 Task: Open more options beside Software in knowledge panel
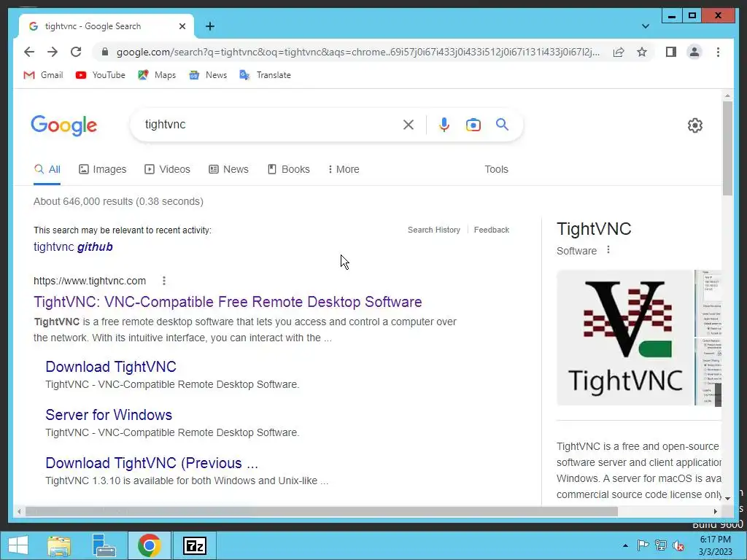[608, 250]
